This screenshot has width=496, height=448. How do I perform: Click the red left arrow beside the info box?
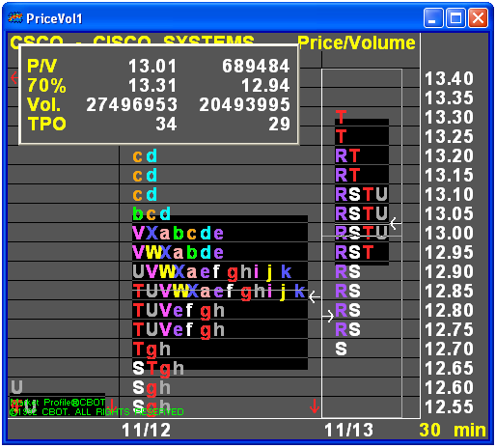point(14,77)
